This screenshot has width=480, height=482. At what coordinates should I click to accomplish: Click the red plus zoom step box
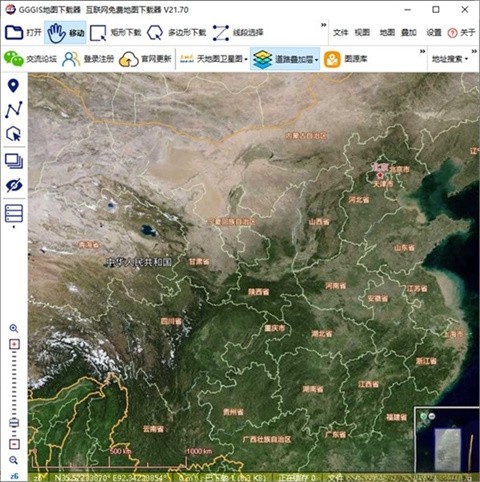(14, 344)
